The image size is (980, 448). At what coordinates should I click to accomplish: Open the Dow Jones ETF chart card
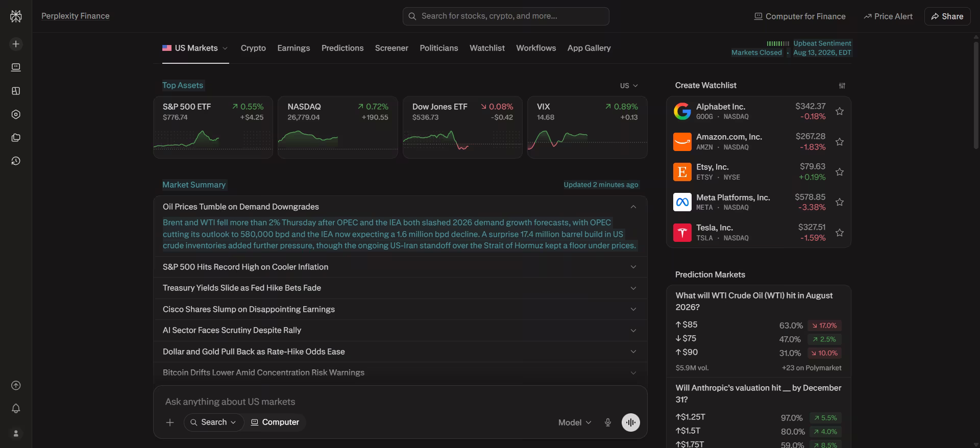[462, 127]
